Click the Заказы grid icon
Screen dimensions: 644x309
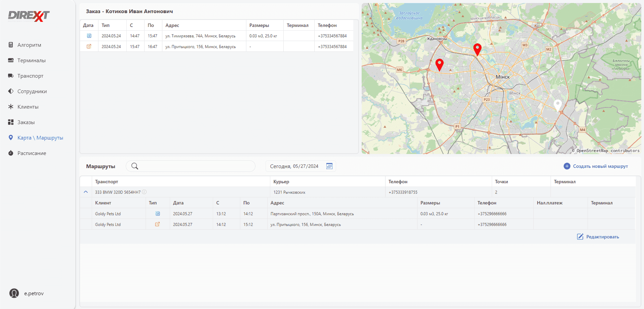11,122
